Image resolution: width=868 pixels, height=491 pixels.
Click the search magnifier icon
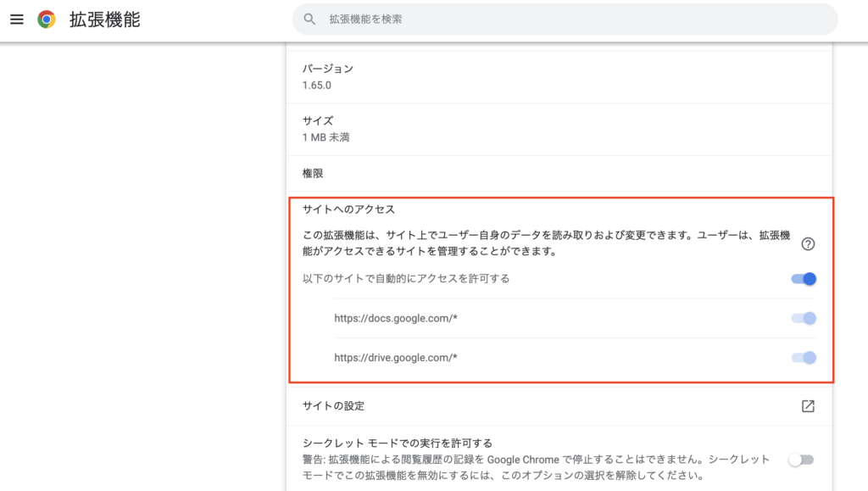coord(309,20)
